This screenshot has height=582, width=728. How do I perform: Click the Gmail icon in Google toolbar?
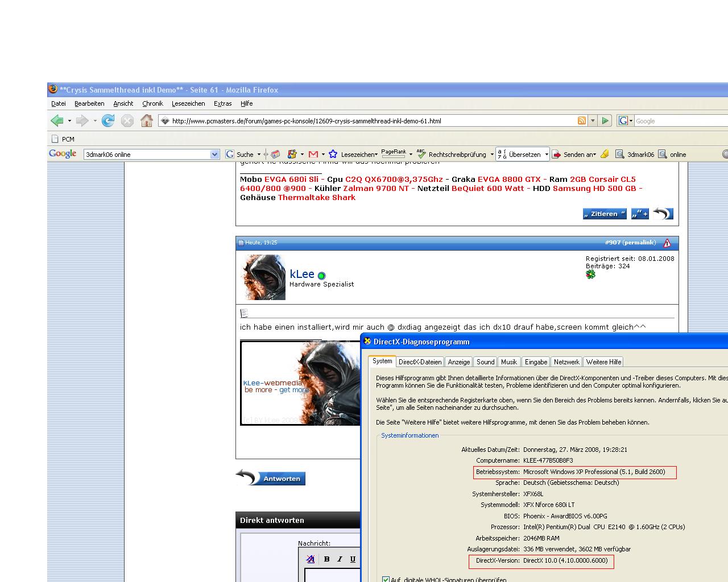313,154
